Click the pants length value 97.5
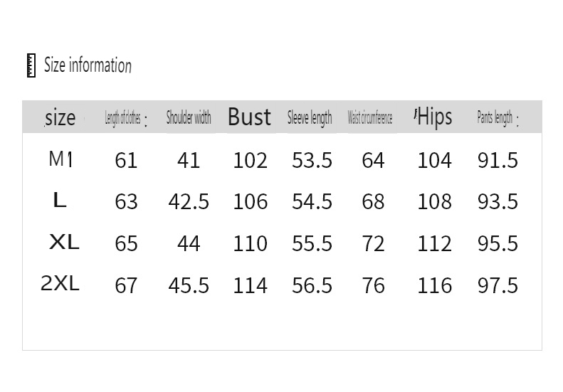 point(498,286)
